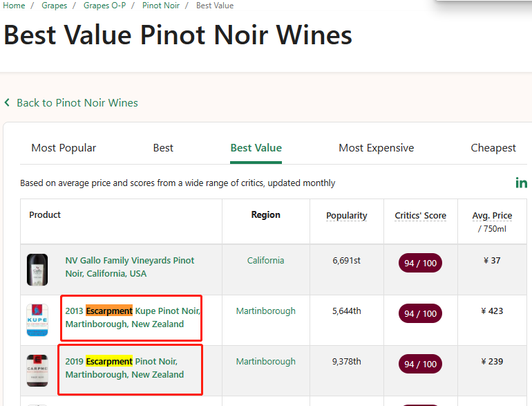532x406 pixels.
Task: Select the Most Expensive tab
Action: (x=376, y=148)
